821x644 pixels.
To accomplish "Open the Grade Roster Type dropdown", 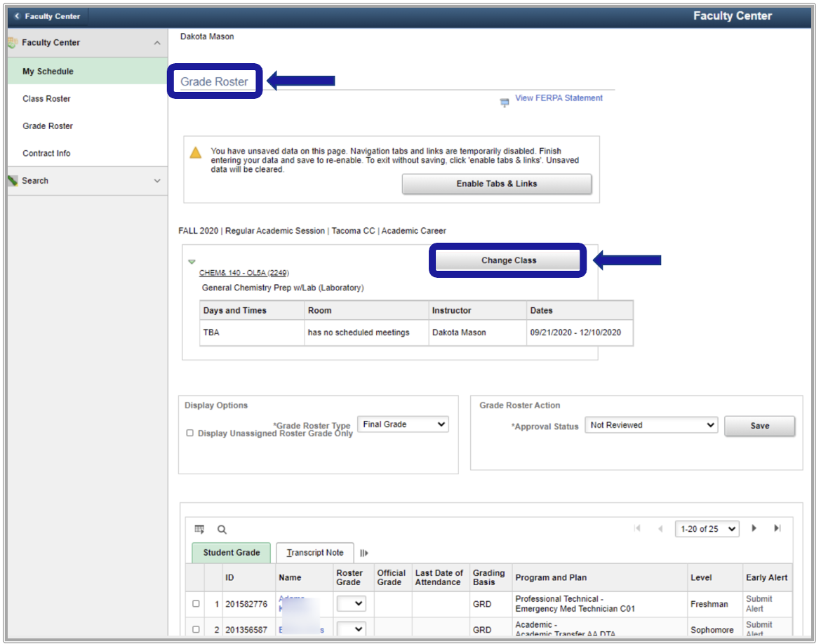I will pos(403,424).
